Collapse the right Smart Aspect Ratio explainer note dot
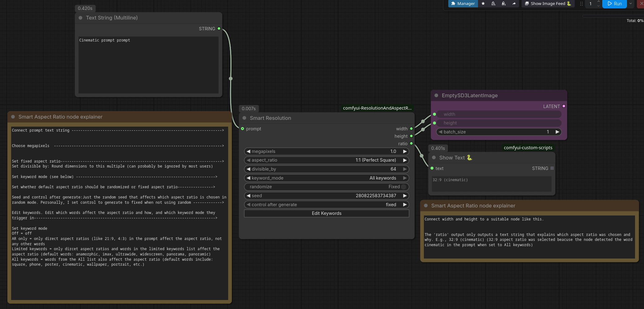The height and width of the screenshot is (309, 644). [x=426, y=206]
